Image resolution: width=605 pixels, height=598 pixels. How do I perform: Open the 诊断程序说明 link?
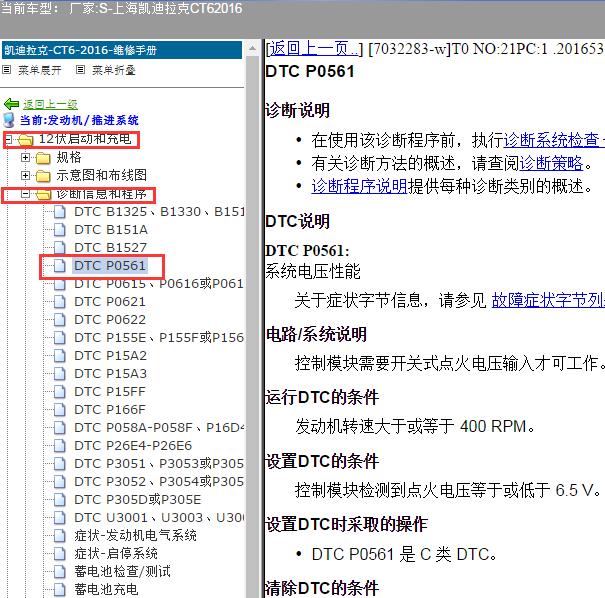point(360,186)
